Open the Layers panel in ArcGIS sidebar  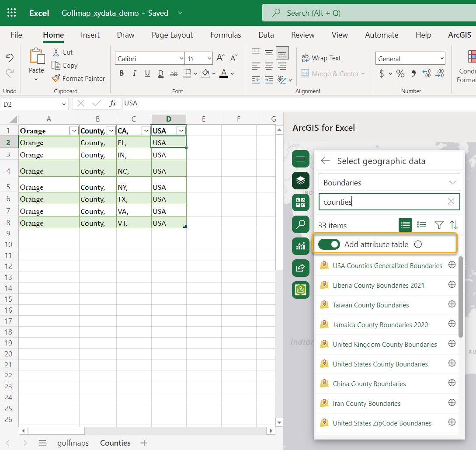pyautogui.click(x=300, y=181)
